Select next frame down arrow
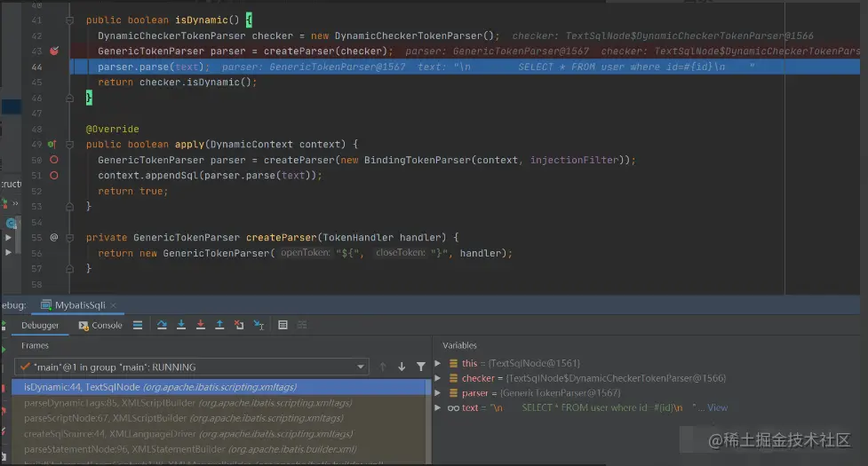 [402, 367]
